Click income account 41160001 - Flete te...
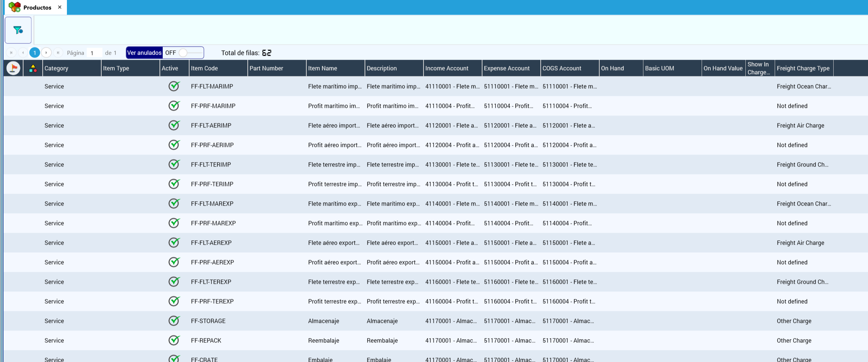The image size is (868, 362). [452, 282]
